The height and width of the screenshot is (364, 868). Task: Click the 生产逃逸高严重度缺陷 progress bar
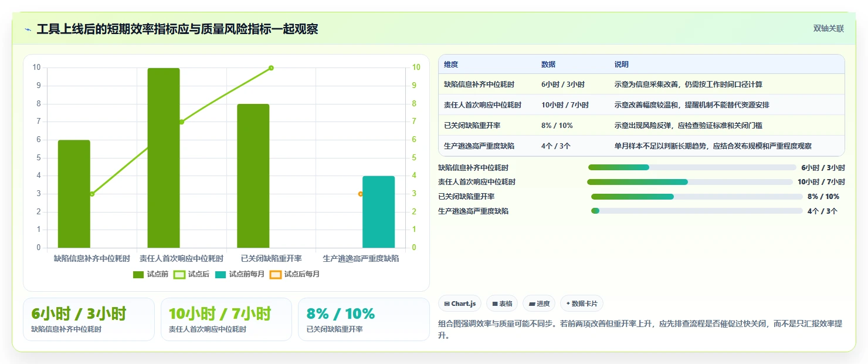(697, 211)
